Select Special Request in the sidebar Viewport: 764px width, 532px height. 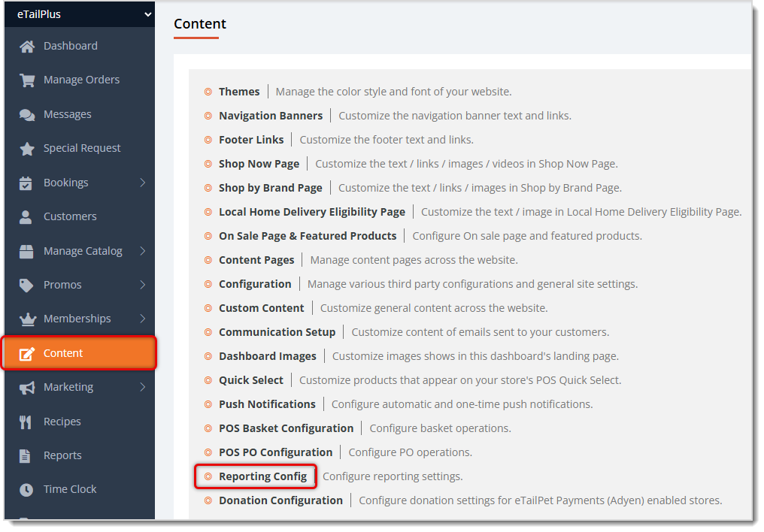click(x=82, y=148)
